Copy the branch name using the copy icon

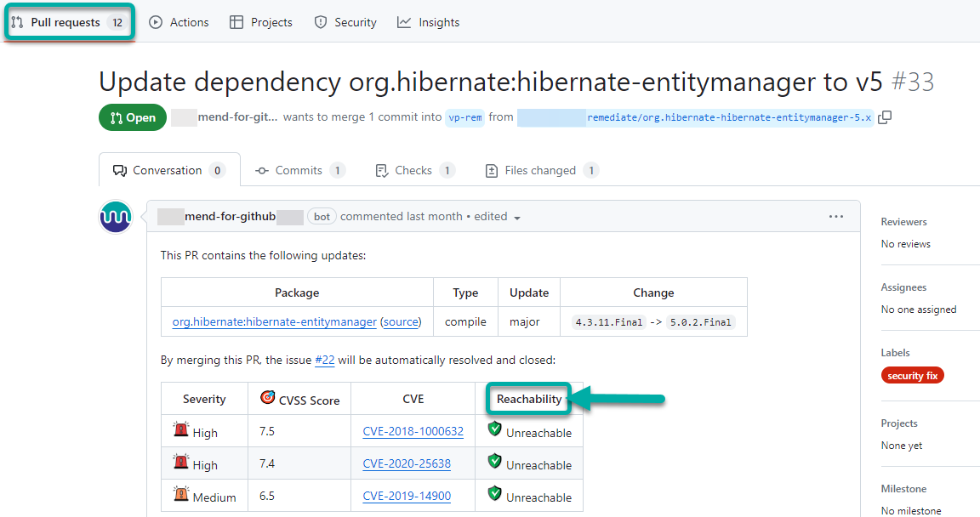[885, 117]
